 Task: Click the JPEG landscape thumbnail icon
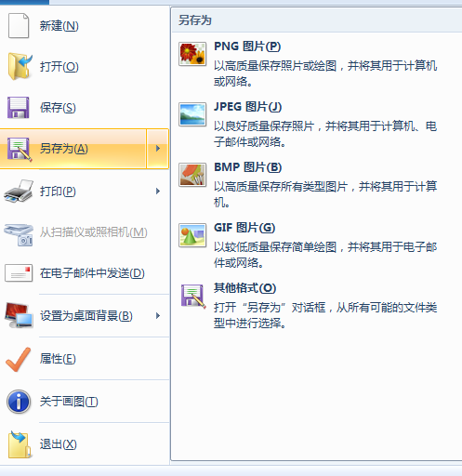(192, 114)
